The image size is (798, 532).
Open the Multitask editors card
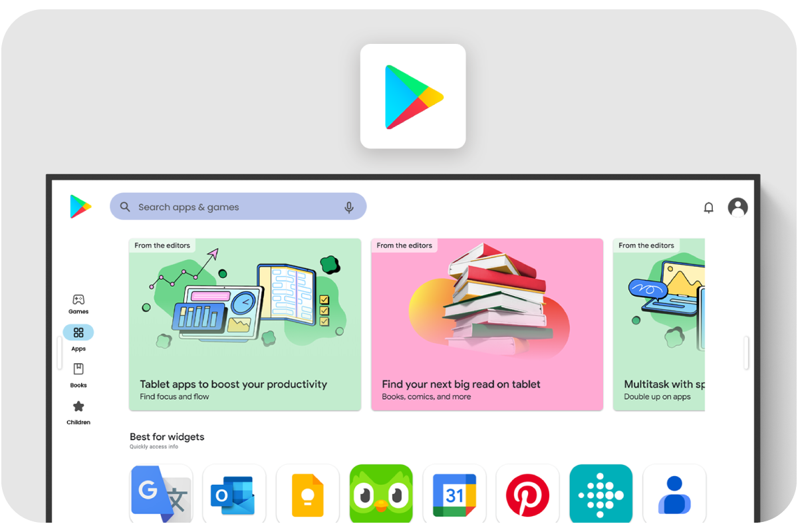(659, 325)
